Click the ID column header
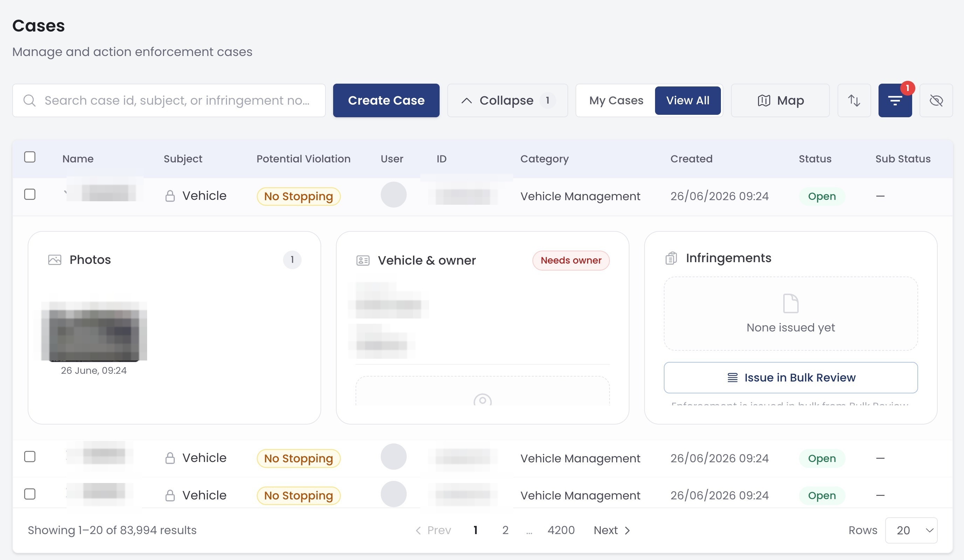964x560 pixels. point(441,159)
